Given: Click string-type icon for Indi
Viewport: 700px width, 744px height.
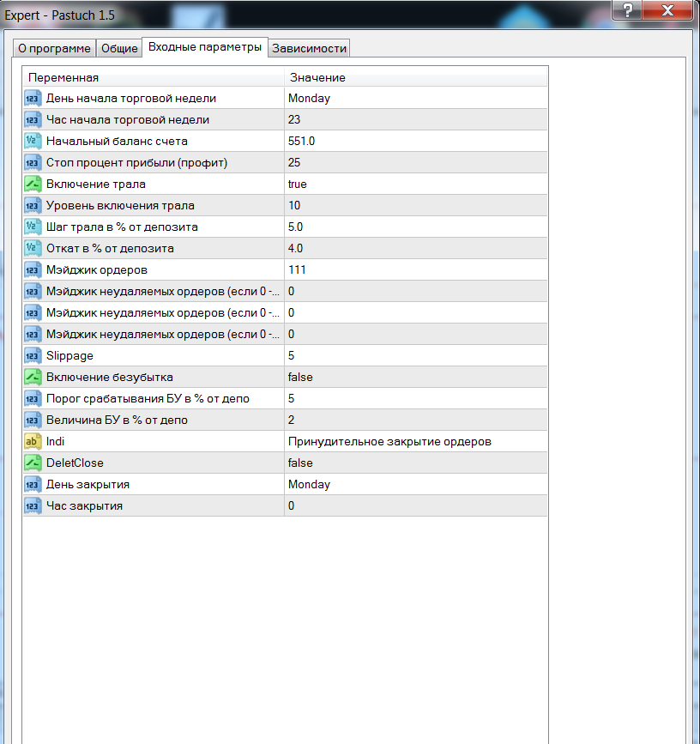Looking at the screenshot, I should pos(33,441).
